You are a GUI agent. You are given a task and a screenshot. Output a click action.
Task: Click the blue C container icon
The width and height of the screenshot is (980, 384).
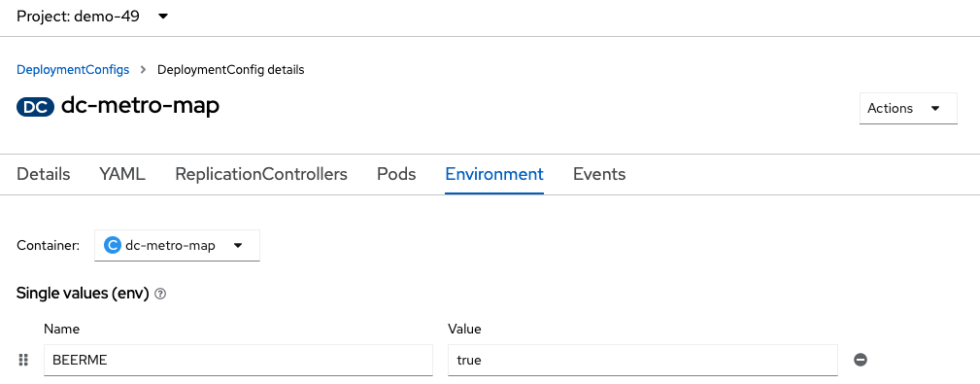click(x=113, y=245)
